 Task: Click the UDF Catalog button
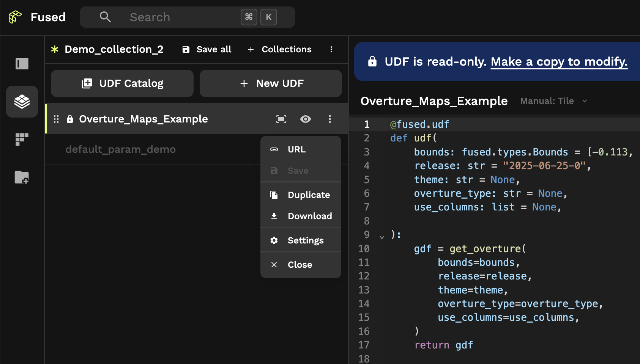pos(122,83)
